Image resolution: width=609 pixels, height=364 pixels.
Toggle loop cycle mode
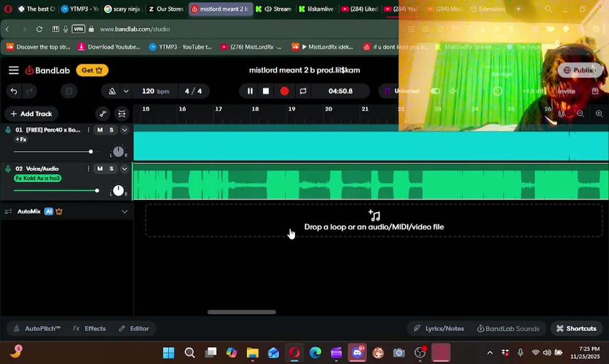[x=303, y=91]
